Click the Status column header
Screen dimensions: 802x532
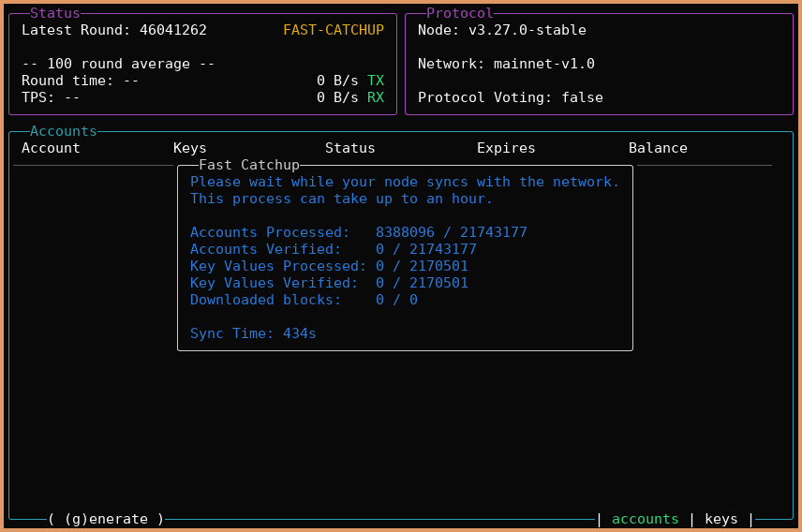(349, 148)
